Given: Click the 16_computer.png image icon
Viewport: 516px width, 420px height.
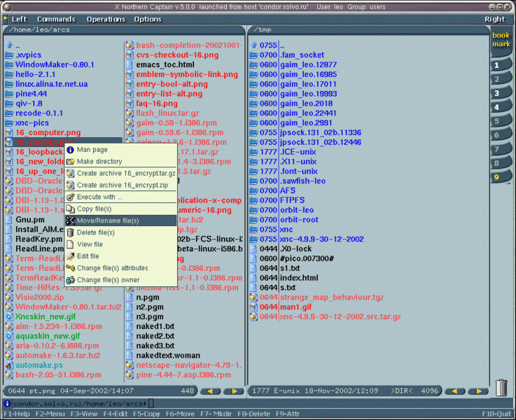Looking at the screenshot, I should tap(9, 133).
